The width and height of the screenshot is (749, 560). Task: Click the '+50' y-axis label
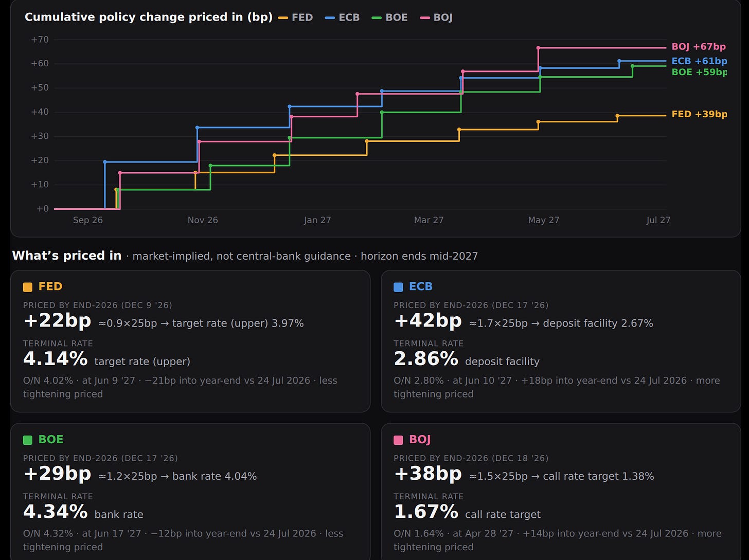pos(40,88)
